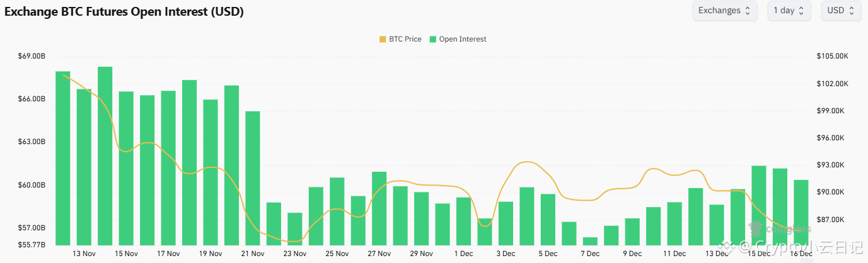Toggle the Open Interest legend series
The image size is (868, 263).
point(462,39)
